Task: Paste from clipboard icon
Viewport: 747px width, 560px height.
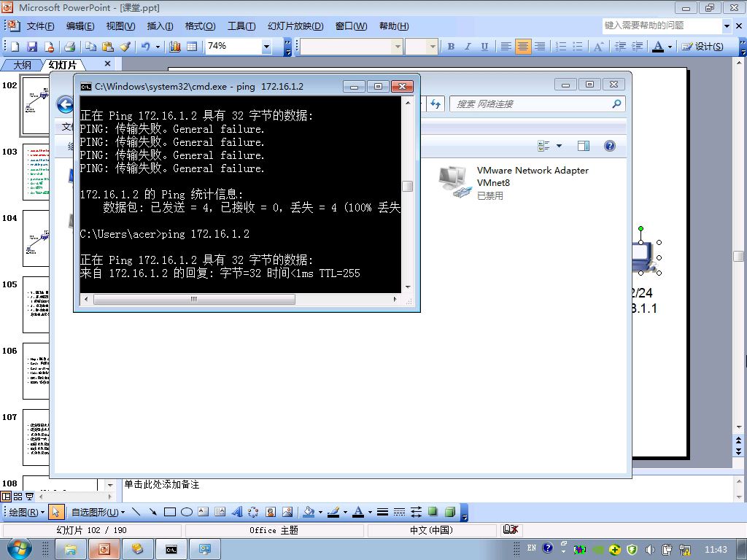Action: tap(108, 46)
